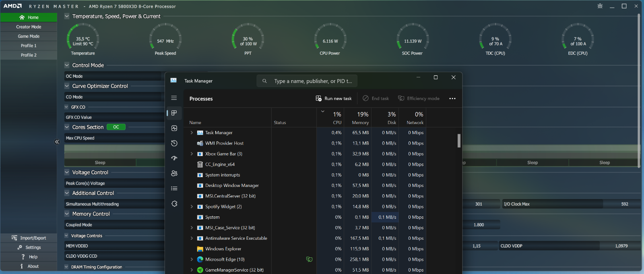Click the Xbox Game Bar process icon
The height and width of the screenshot is (274, 644).
tap(200, 154)
